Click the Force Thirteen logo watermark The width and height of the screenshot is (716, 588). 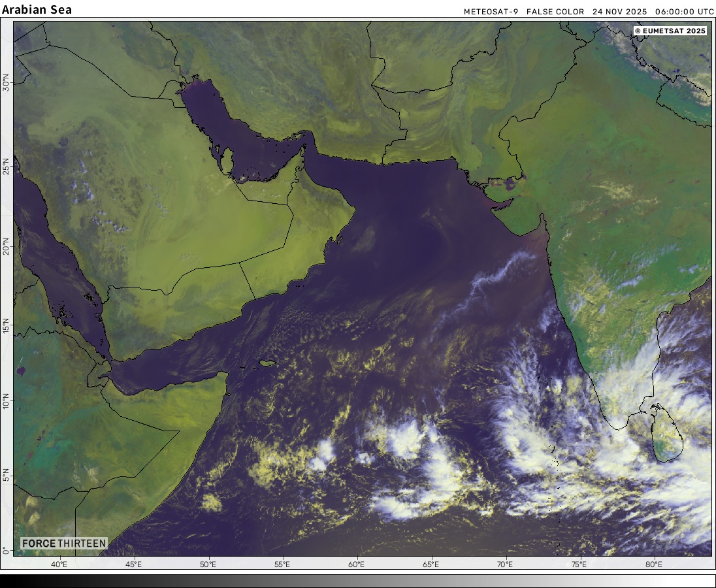point(63,543)
